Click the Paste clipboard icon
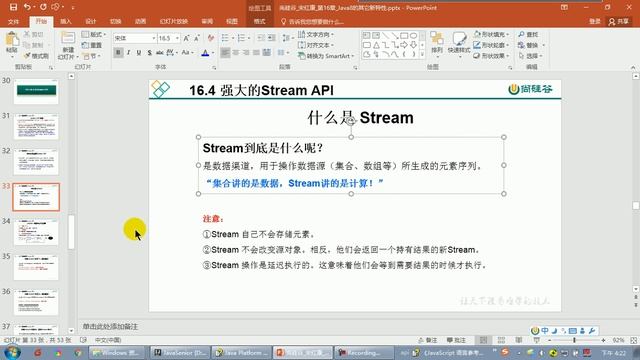The width and height of the screenshot is (640, 360). (x=11, y=40)
